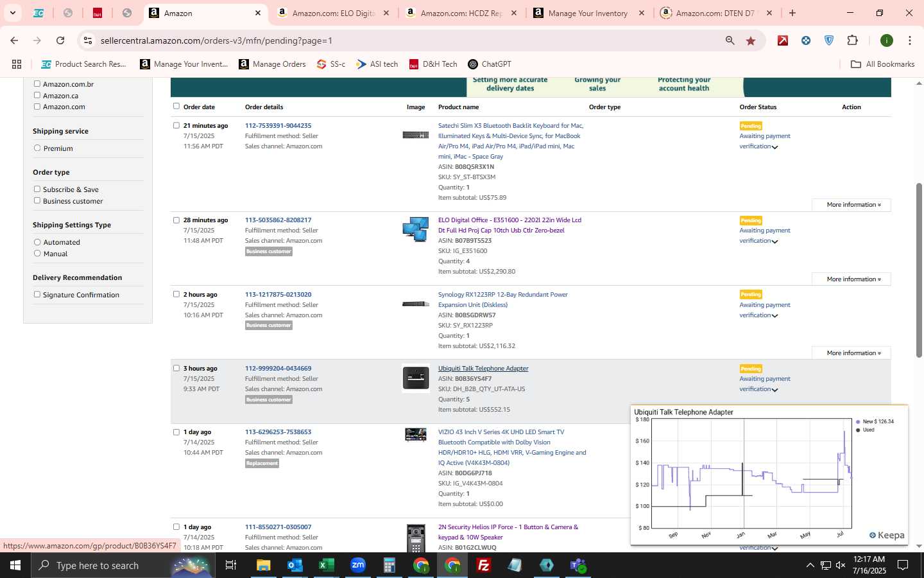924x578 pixels.
Task: Open Synology RX1223RP product link
Action: [x=502, y=299]
